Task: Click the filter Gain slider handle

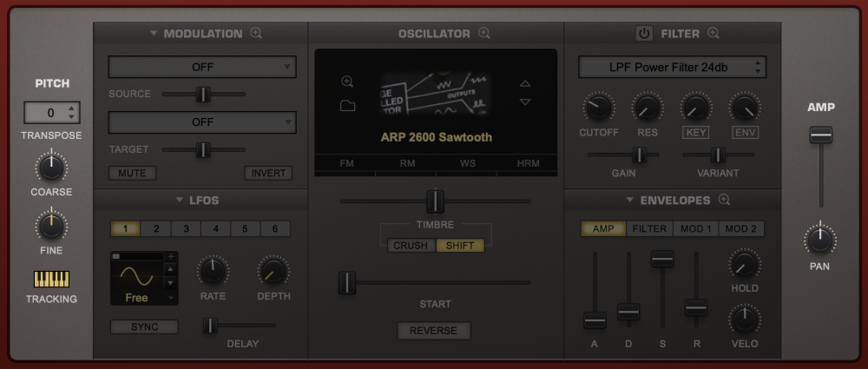Action: [x=640, y=155]
